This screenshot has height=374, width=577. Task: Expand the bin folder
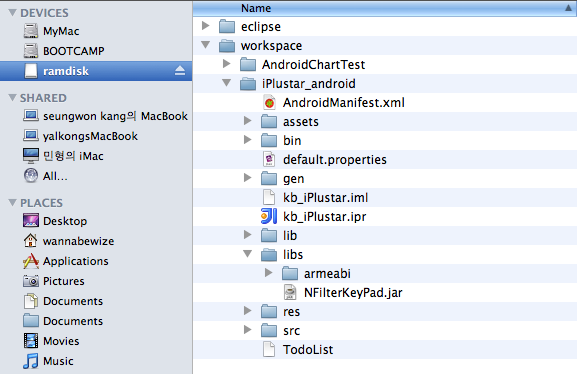[248, 140]
